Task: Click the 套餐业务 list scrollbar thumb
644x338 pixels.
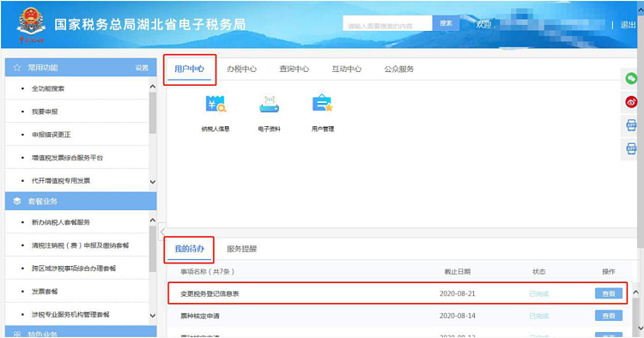Action: click(x=153, y=249)
